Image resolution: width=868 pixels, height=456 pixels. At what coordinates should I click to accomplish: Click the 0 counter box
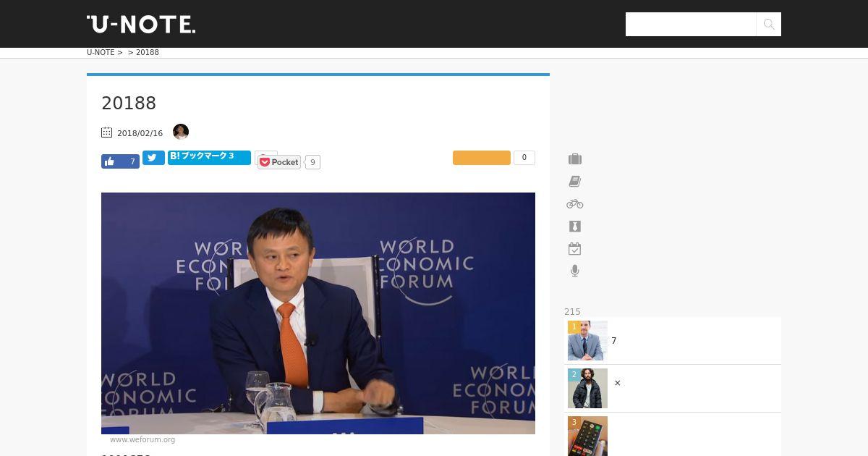tap(524, 158)
